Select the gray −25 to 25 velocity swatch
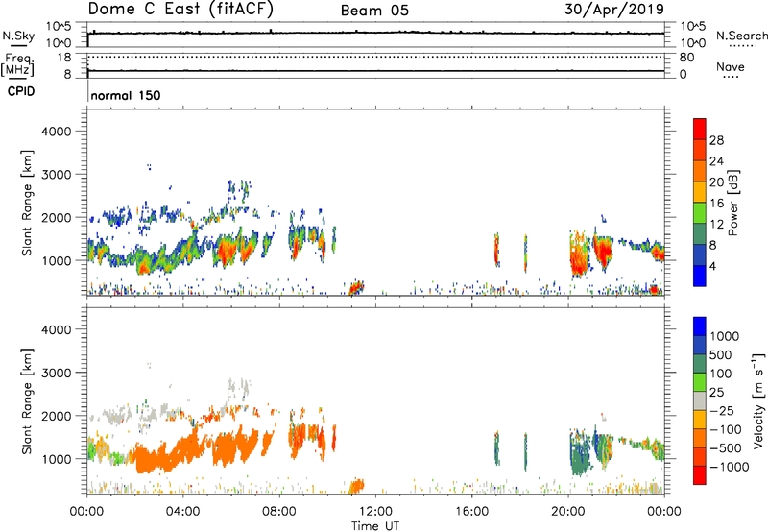 (700, 400)
